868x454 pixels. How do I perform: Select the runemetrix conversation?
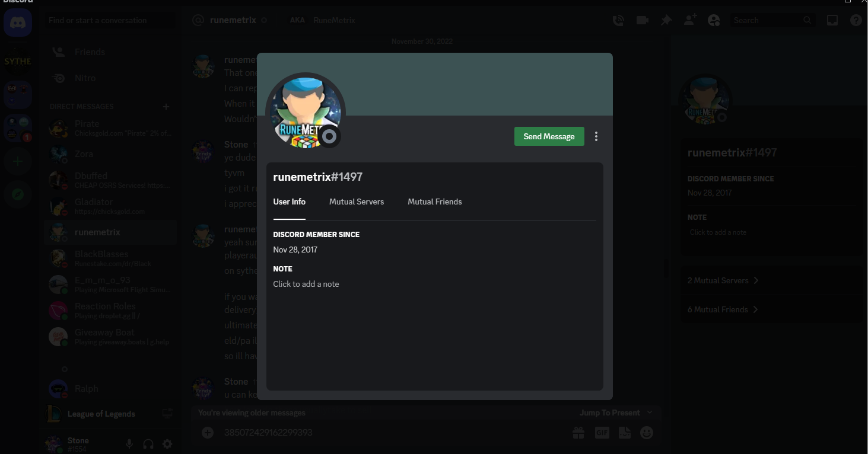coord(111,232)
